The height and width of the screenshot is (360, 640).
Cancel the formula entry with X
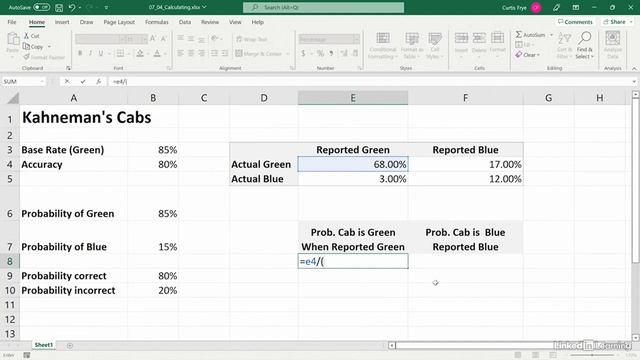67,82
